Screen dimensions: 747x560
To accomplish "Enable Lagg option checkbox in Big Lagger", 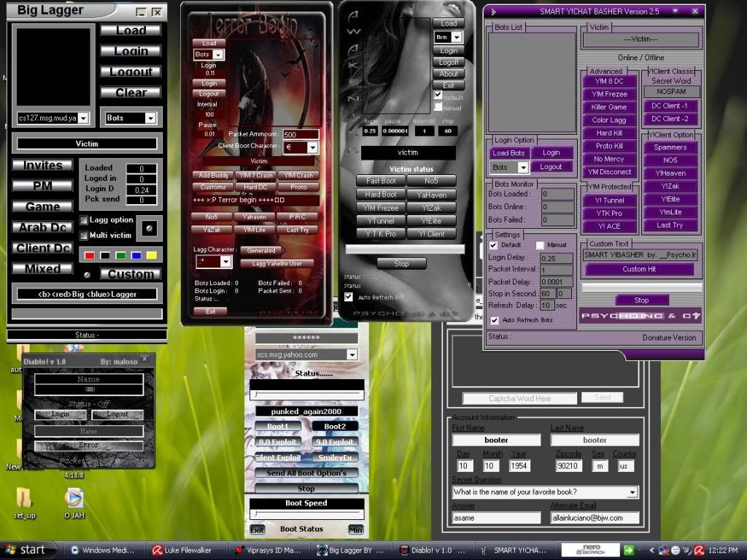I will click(84, 219).
